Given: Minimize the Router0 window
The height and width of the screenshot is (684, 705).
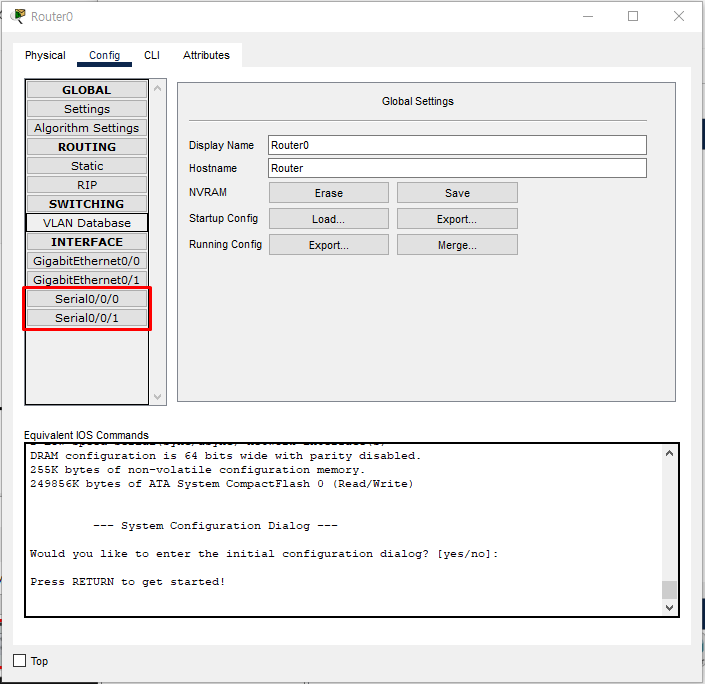Looking at the screenshot, I should tap(588, 16).
